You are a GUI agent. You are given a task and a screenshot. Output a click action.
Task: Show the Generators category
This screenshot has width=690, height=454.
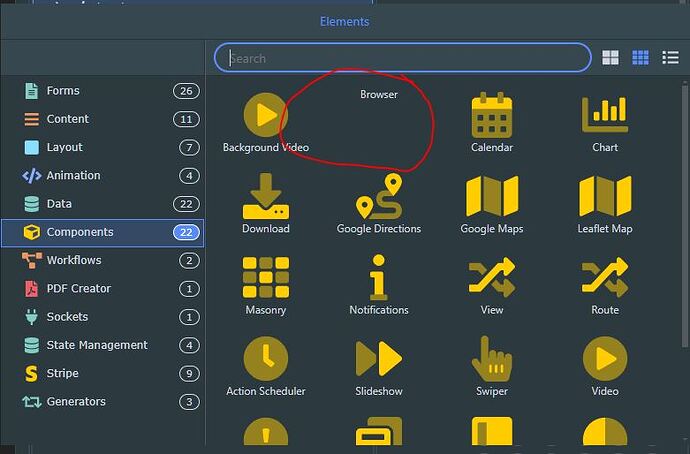103,402
